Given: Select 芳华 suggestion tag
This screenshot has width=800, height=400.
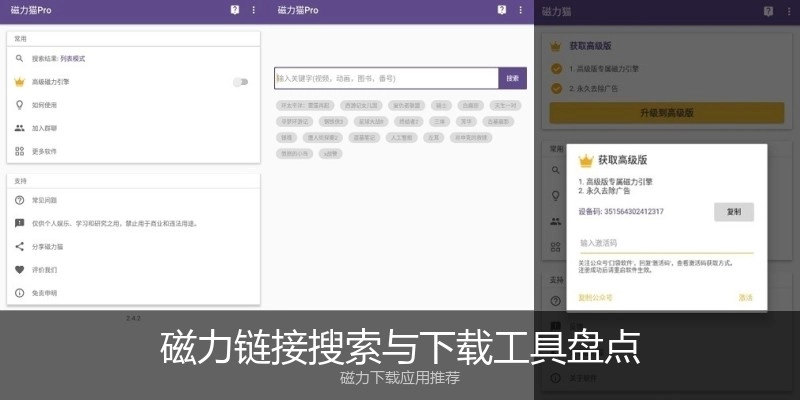Looking at the screenshot, I should click(x=466, y=121).
